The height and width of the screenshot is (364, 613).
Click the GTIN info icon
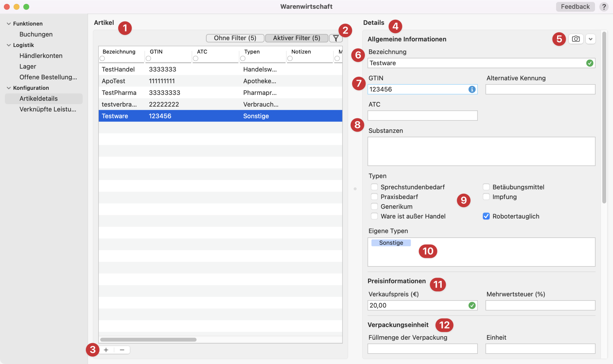coord(472,89)
